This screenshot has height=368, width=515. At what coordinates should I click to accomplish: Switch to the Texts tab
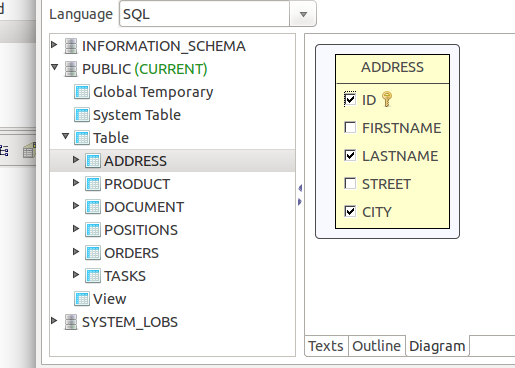[326, 346]
